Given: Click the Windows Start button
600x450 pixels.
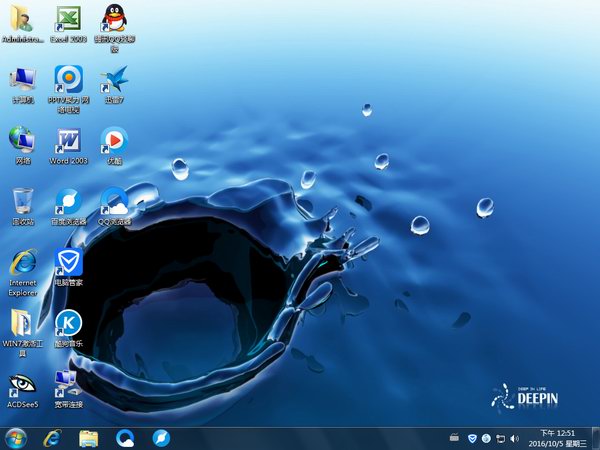Looking at the screenshot, I should pos(16,438).
